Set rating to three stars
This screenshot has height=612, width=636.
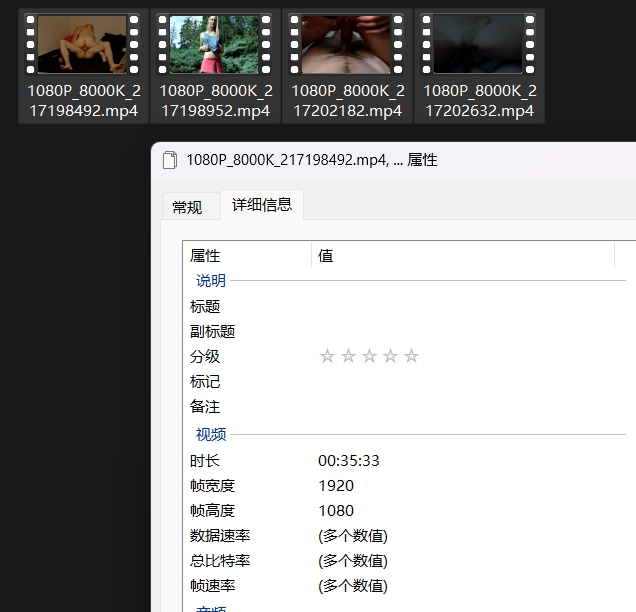pos(370,356)
